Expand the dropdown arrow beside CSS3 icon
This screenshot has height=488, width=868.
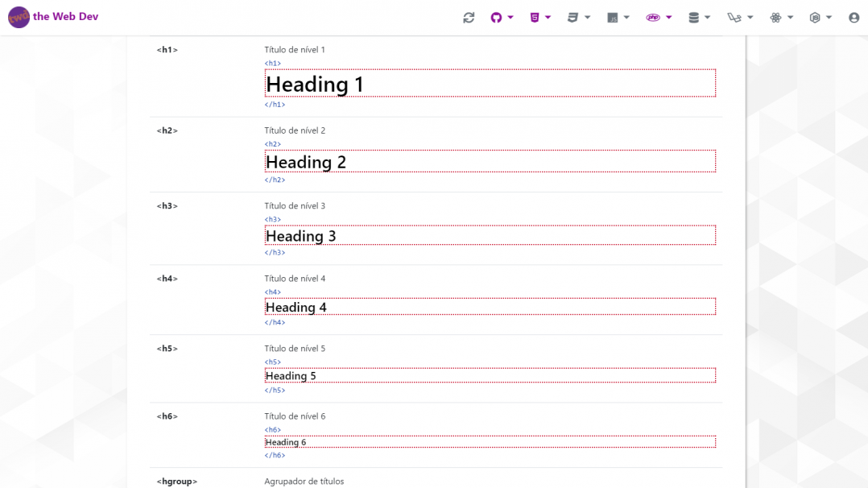pos(588,18)
